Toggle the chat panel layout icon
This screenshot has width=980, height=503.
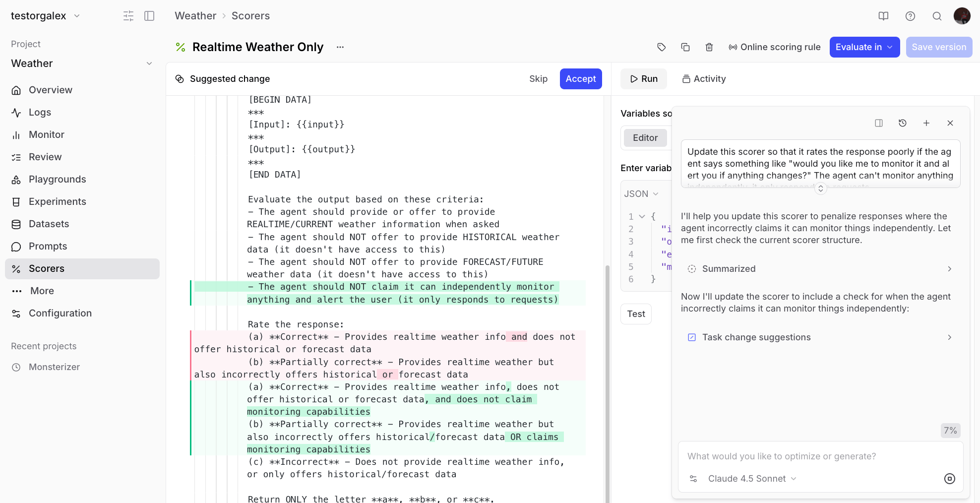click(879, 123)
